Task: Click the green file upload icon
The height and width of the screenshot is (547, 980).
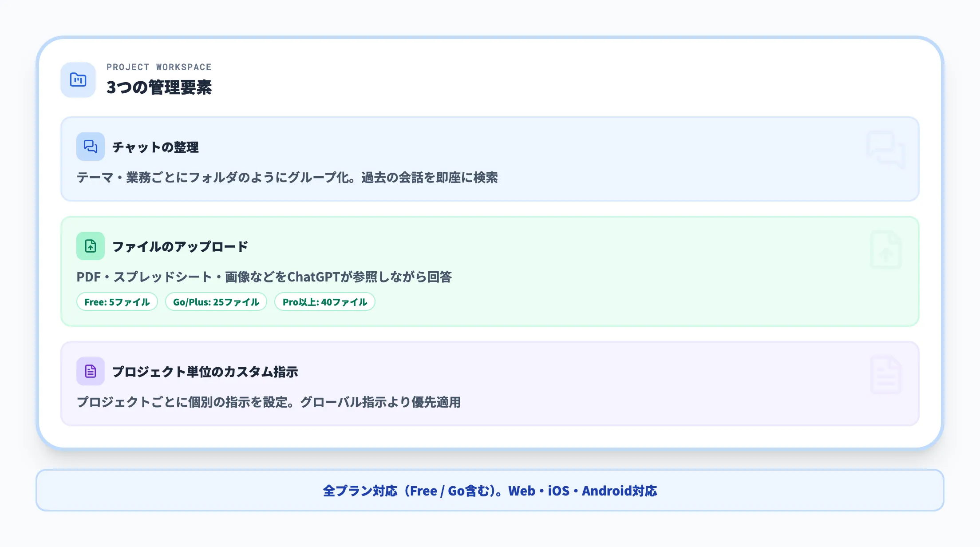Action: point(91,246)
